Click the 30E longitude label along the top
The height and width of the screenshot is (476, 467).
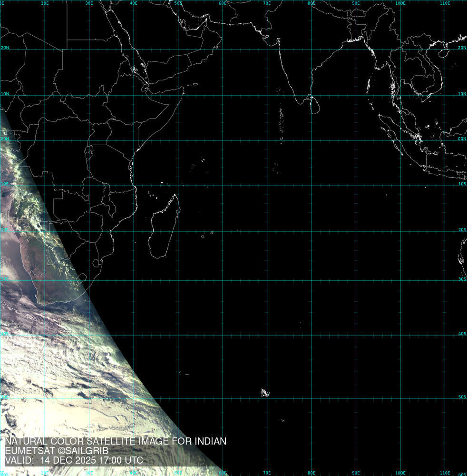coord(89,3)
